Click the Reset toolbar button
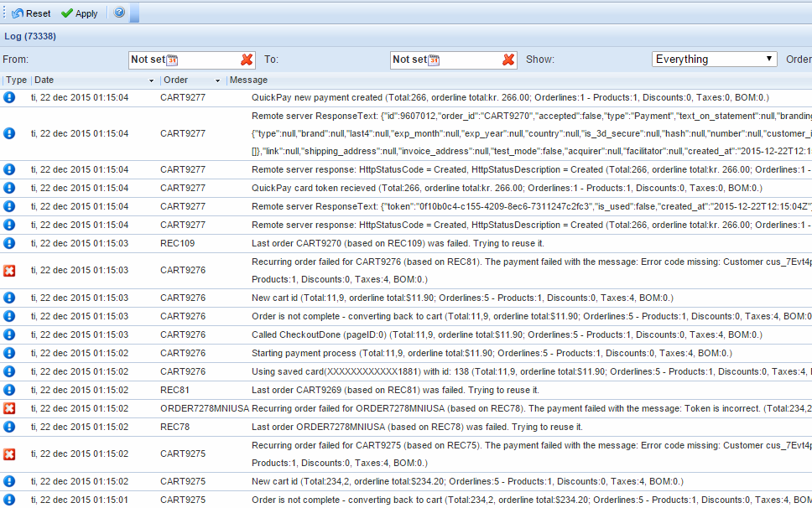Image resolution: width=812 pixels, height=508 pixels. coord(31,13)
